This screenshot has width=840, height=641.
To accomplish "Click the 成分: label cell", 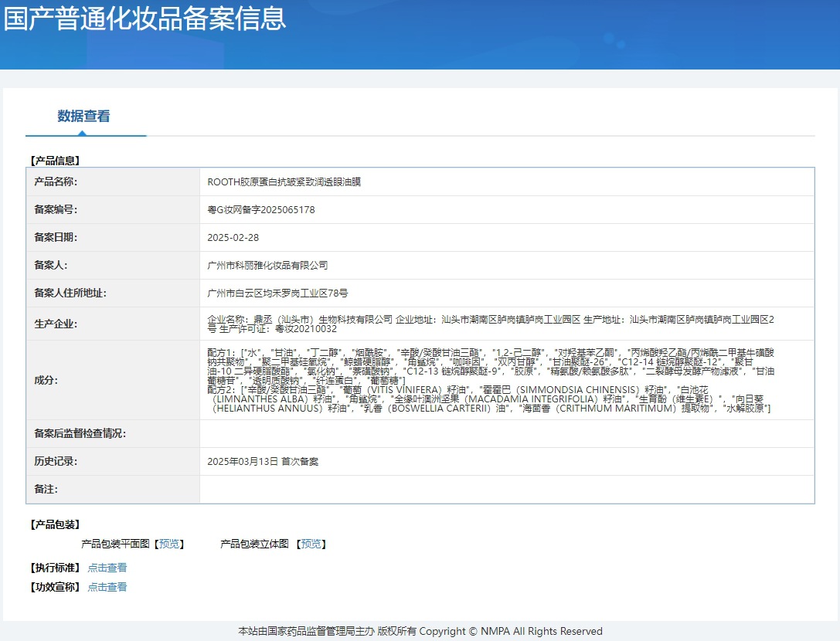I will [113, 380].
